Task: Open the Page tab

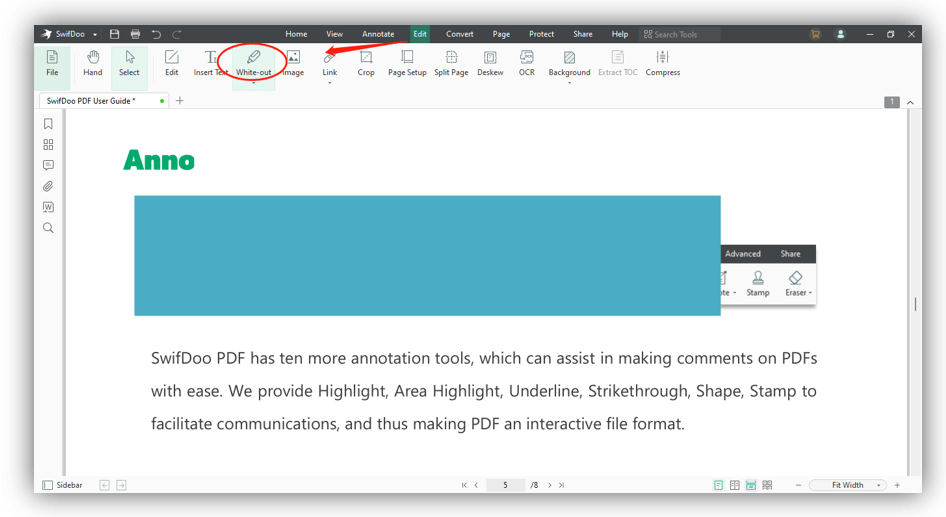Action: click(x=501, y=34)
